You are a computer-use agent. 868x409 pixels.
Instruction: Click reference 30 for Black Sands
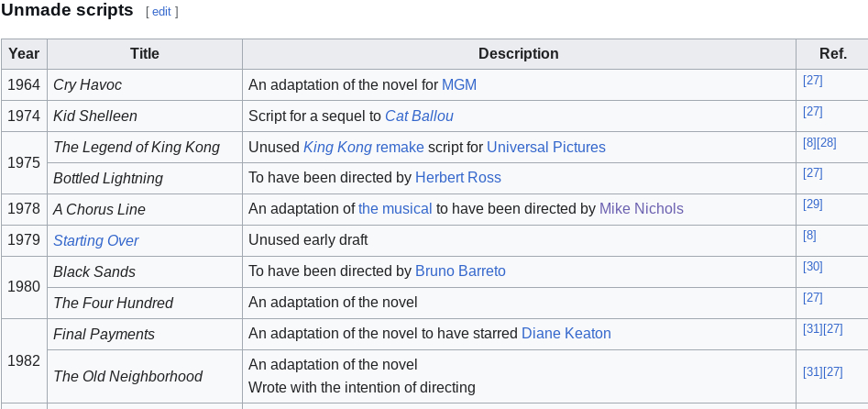(x=812, y=267)
